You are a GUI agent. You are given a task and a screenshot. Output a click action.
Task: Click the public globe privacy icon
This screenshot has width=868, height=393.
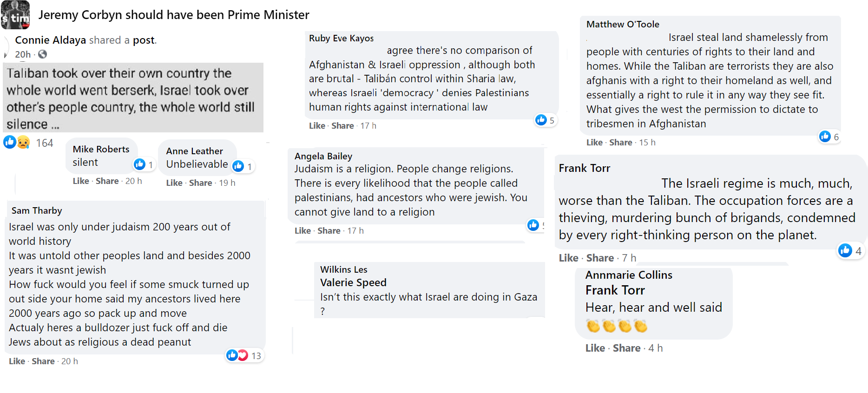click(42, 54)
